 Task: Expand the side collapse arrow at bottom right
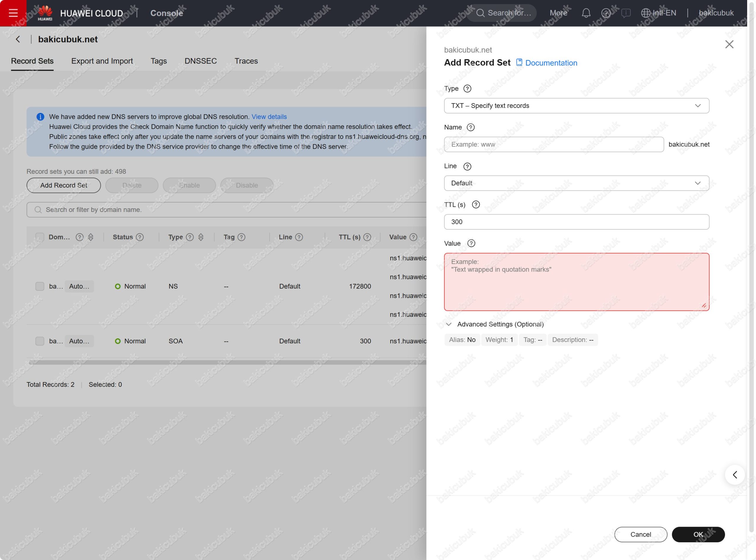735,475
